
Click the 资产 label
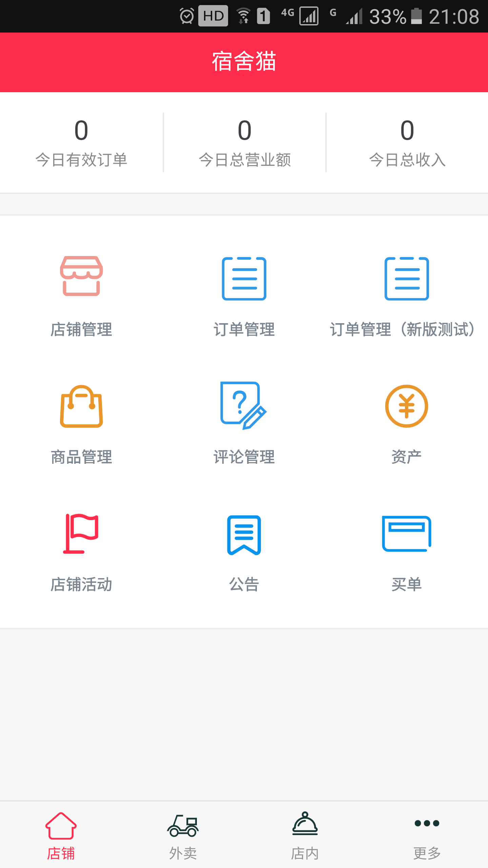click(x=407, y=457)
